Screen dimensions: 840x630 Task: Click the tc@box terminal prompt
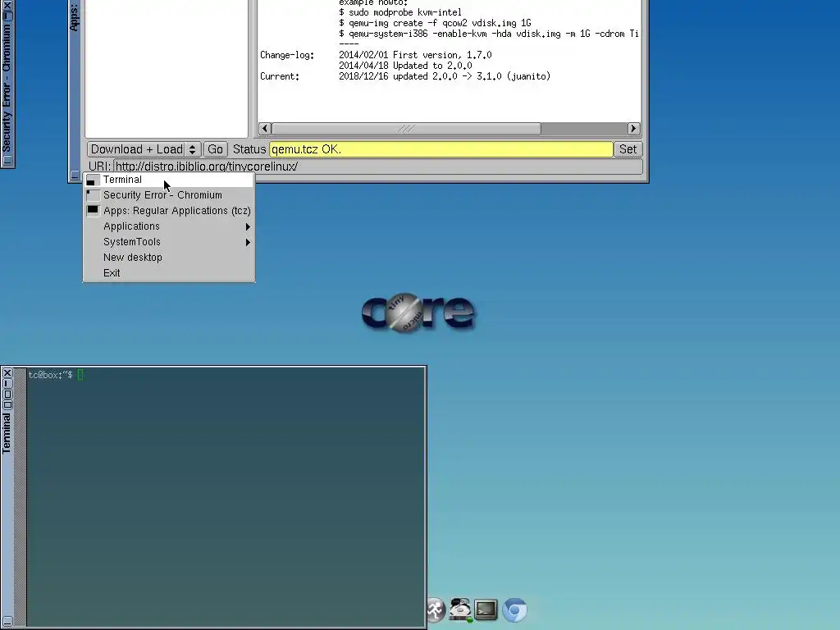click(x=50, y=375)
